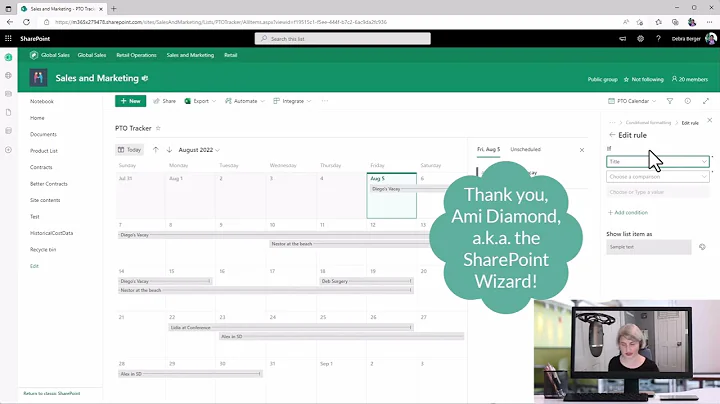Open Product List in the left navigation
Image resolution: width=720 pixels, height=404 pixels.
44,151
